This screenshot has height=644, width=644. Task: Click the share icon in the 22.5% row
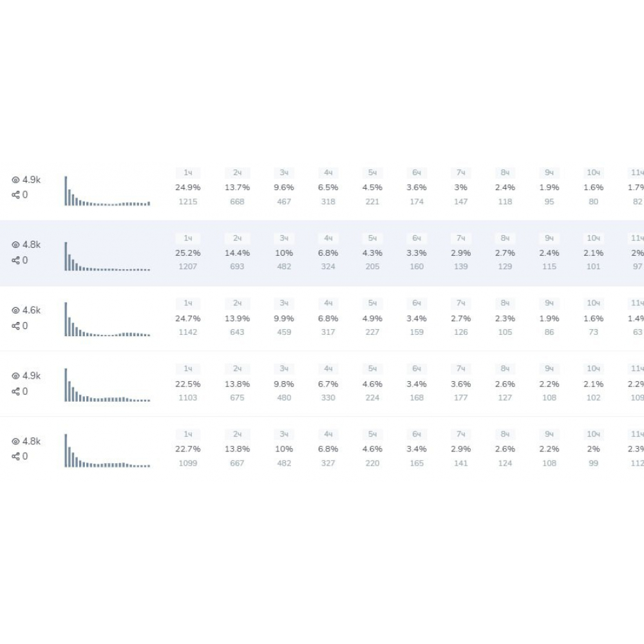click(x=15, y=392)
